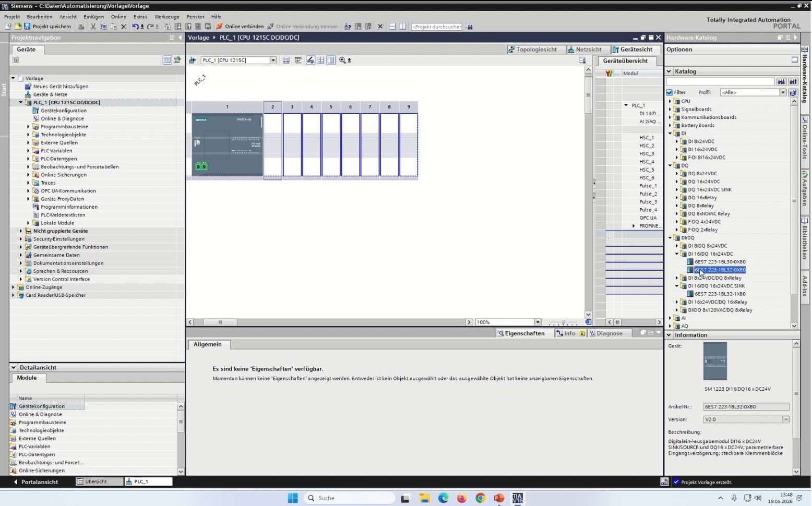Uncheck the Filter checkbox in catalog
812x506 pixels.
pos(670,92)
